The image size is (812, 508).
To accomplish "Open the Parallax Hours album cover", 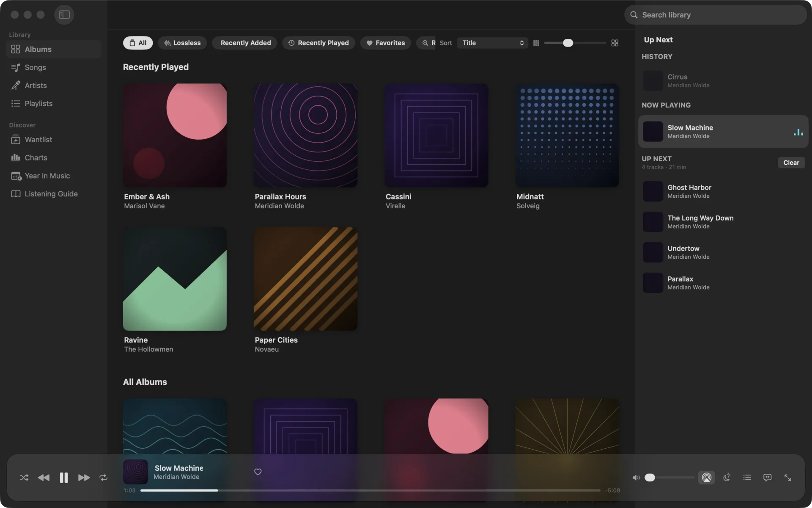I will (x=305, y=135).
